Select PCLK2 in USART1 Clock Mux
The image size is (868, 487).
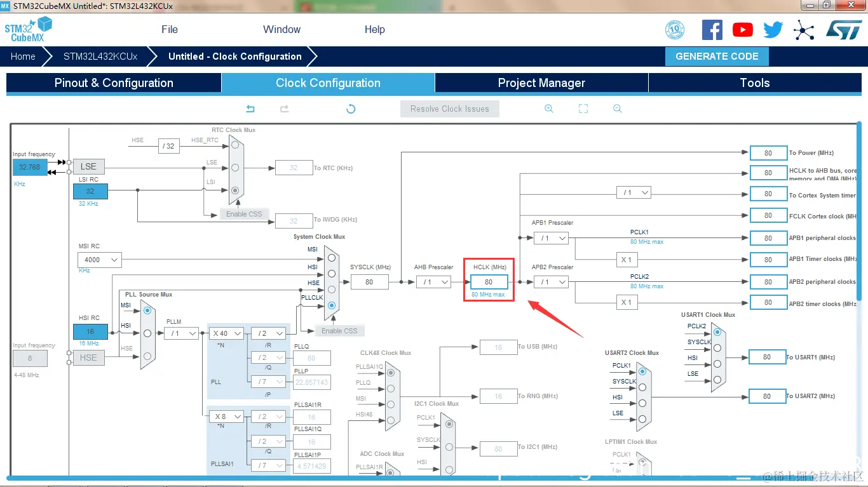click(717, 332)
